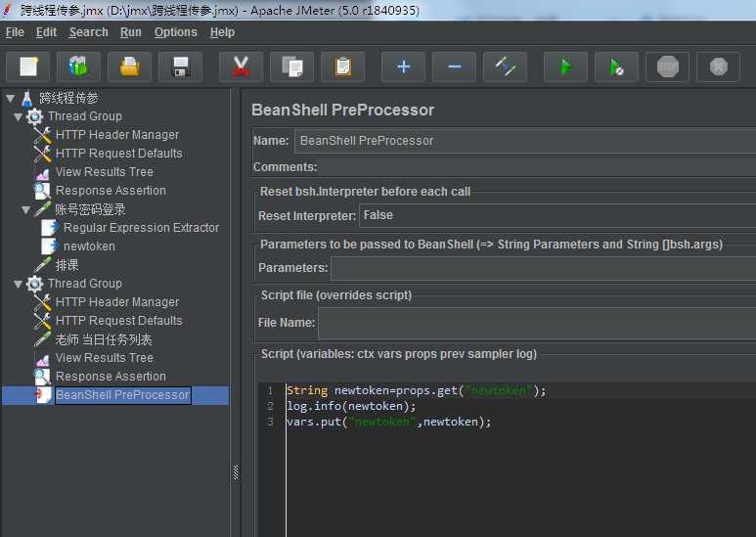
Task: Save the test plan with floppy icon
Action: pos(180,67)
